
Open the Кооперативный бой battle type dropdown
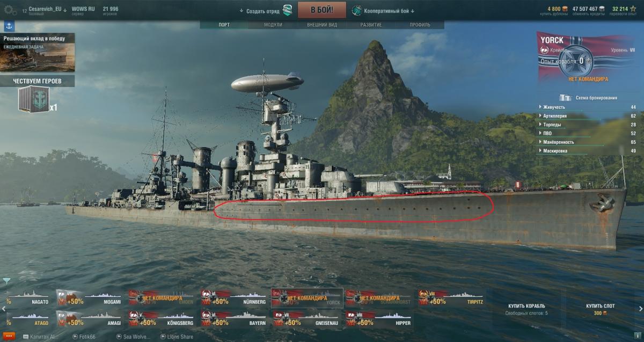(x=384, y=11)
